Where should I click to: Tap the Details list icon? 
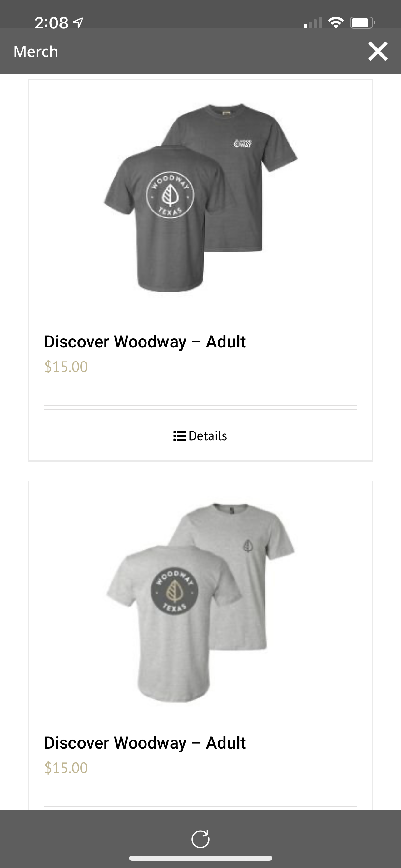180,436
